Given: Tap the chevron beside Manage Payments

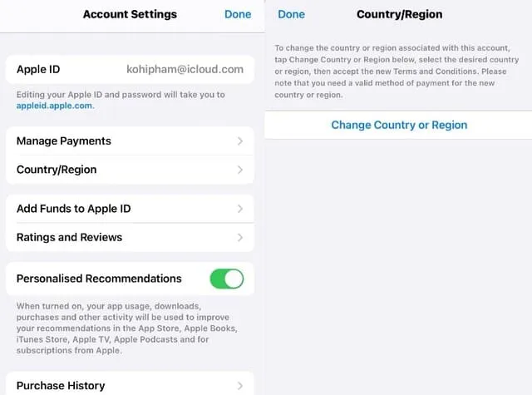Looking at the screenshot, I should (240, 141).
